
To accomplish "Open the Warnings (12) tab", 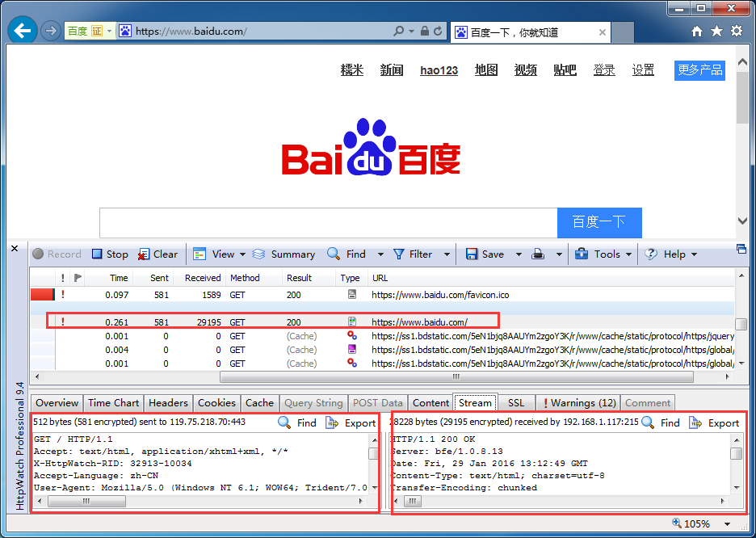I will (x=578, y=403).
